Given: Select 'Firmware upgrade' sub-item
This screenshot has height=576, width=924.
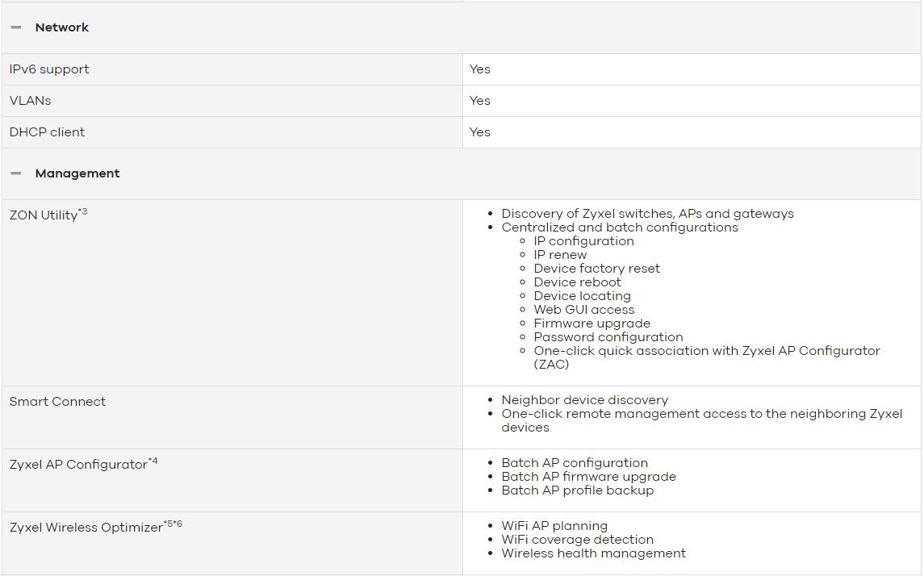Looking at the screenshot, I should point(592,323).
